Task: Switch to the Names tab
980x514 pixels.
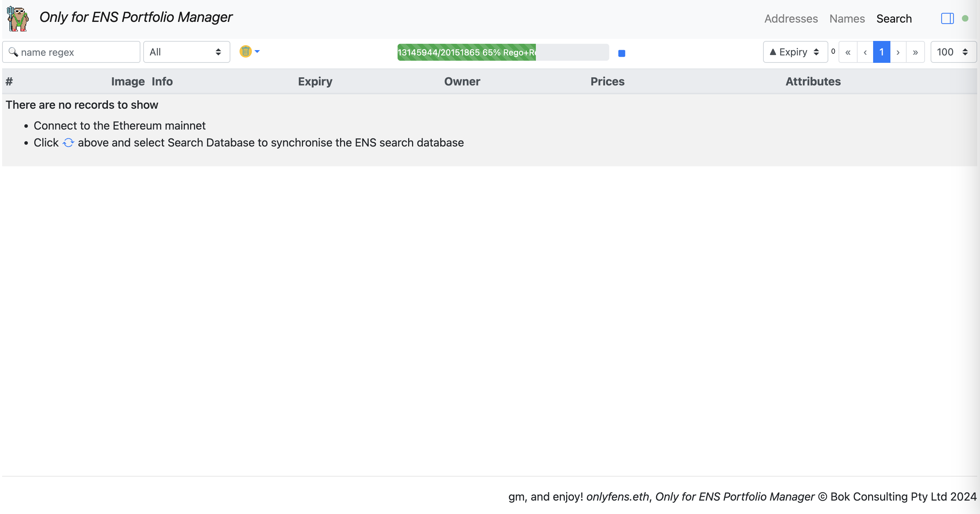Action: click(x=847, y=19)
